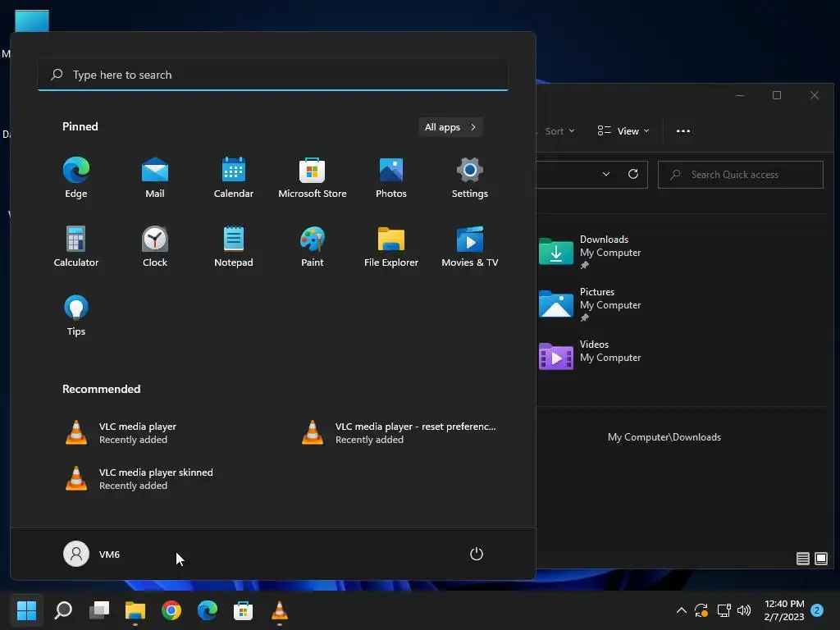Screen dimensions: 840x630
Task: Switch to File Explorer on the taskbar
Action: [135, 610]
